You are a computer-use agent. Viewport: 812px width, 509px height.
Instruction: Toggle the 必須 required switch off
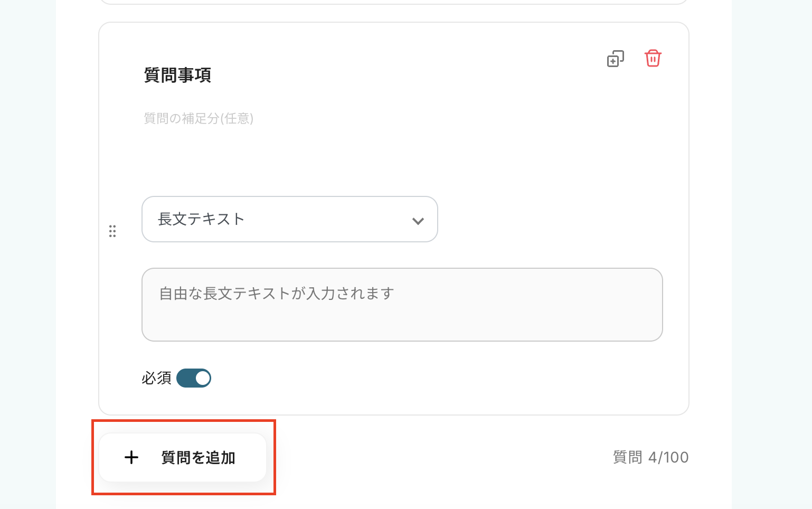click(194, 378)
